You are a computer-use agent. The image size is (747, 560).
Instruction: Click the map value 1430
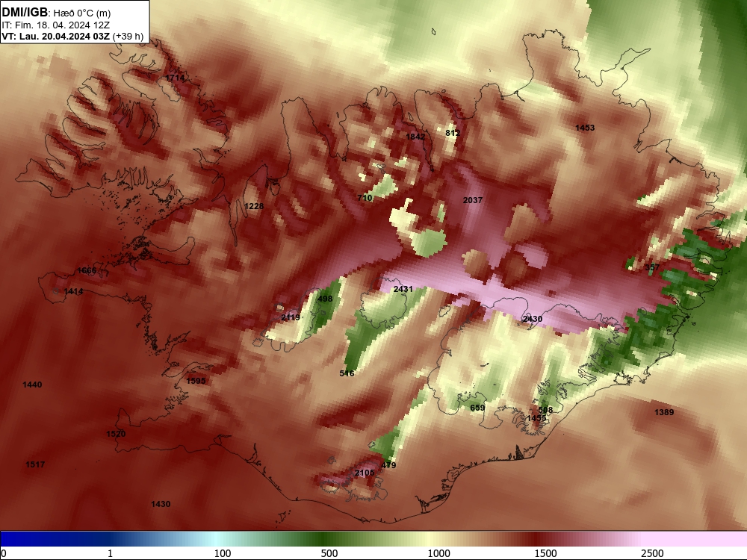[161, 504]
